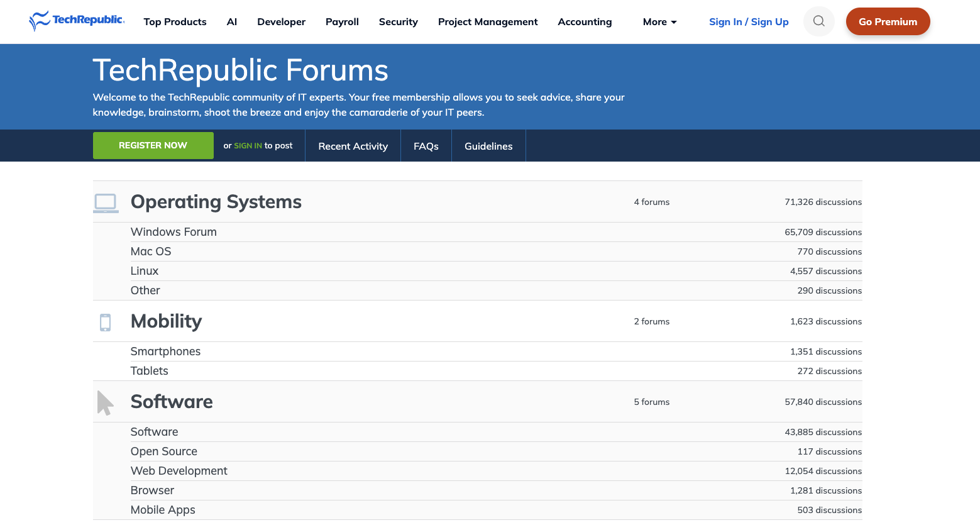Open the Browser forum

click(152, 490)
